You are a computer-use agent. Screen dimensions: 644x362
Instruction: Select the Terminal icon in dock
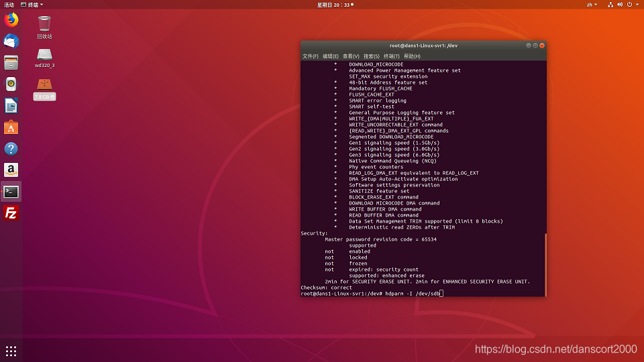click(x=11, y=192)
